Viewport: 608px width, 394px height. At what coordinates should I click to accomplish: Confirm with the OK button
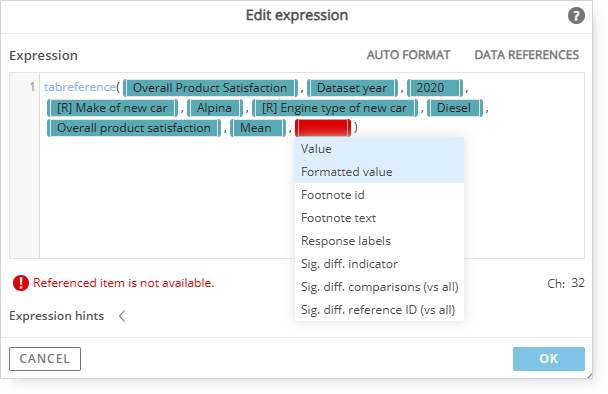pyautogui.click(x=549, y=359)
